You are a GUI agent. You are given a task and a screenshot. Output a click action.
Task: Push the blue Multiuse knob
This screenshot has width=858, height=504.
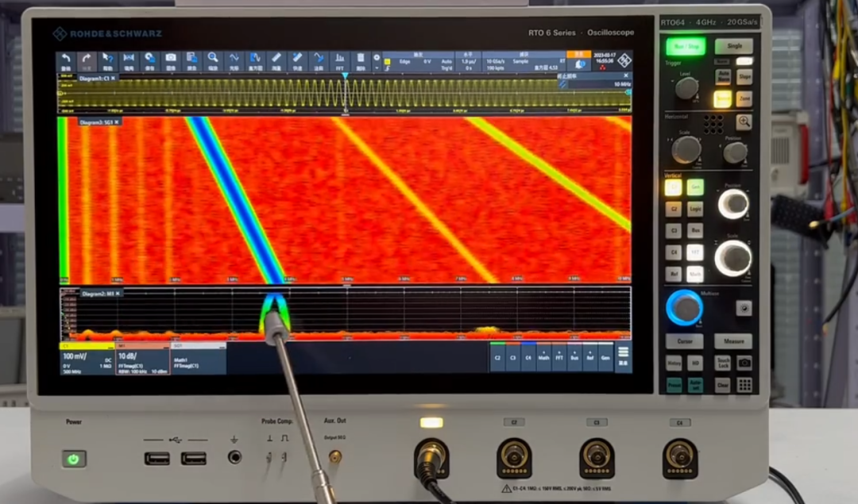684,308
